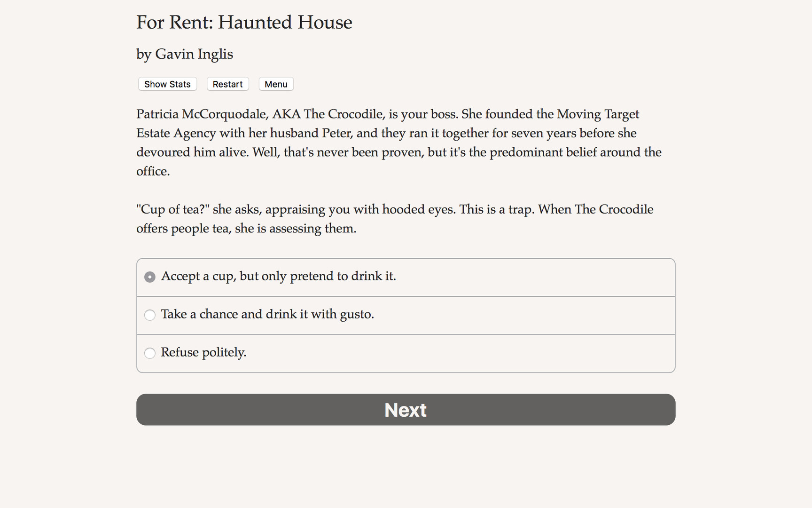Click the radio circle beside drinking with gusto
812x508 pixels.
click(x=149, y=315)
